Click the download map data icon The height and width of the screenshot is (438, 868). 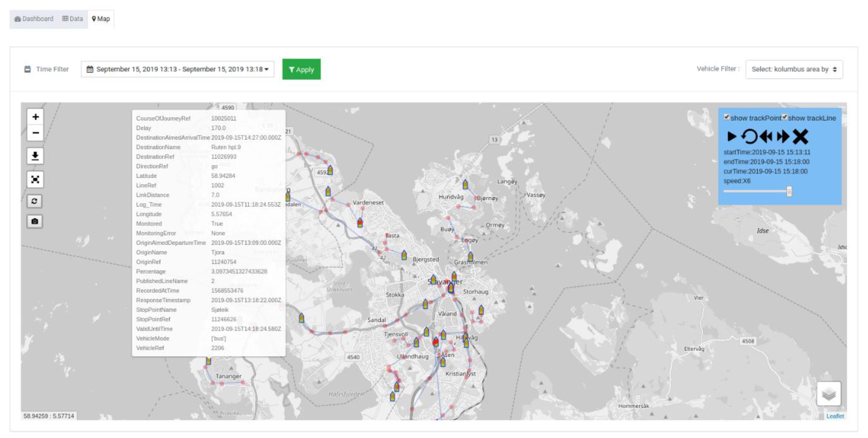(35, 156)
